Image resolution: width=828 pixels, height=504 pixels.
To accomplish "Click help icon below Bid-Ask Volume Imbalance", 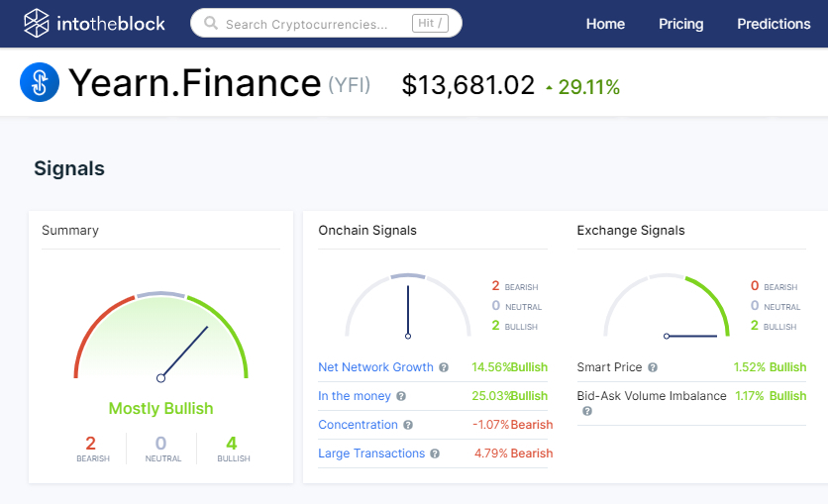I will [x=587, y=411].
